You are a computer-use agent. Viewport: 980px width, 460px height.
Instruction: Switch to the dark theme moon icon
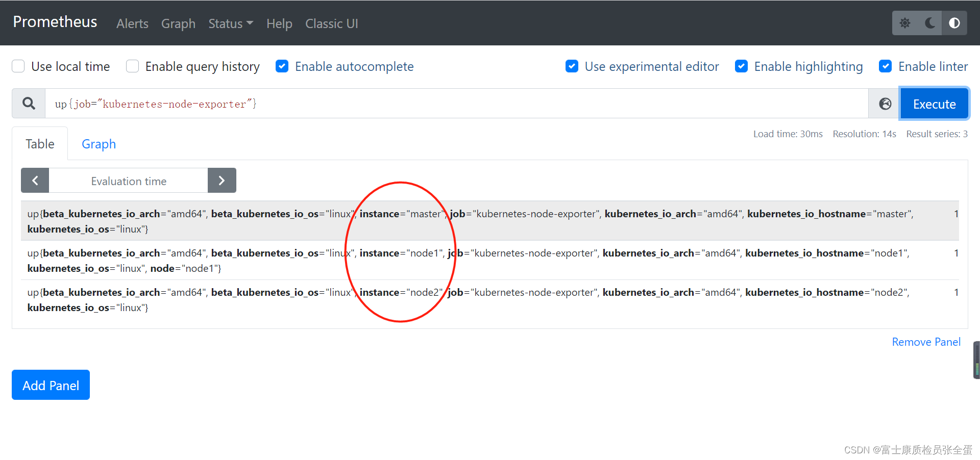[x=929, y=23]
